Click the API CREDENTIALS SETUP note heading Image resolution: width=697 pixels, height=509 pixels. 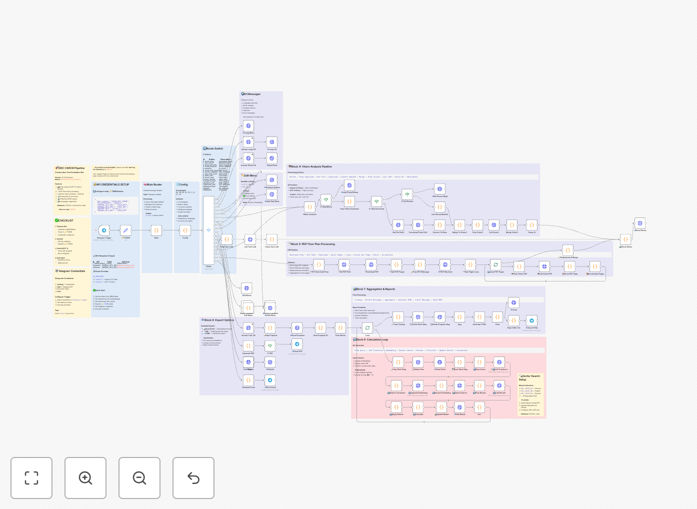[111, 184]
